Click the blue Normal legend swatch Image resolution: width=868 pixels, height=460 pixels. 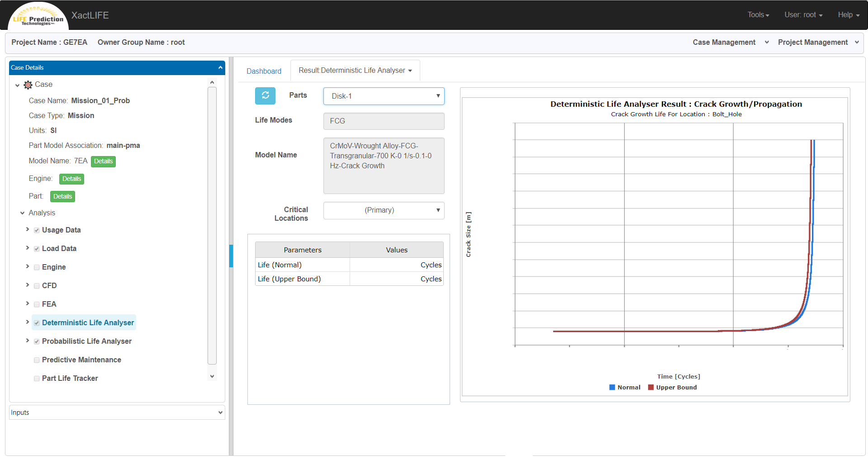[x=612, y=387]
